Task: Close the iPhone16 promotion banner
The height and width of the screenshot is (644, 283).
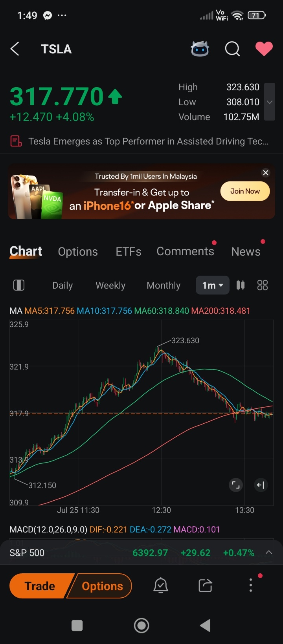Action: [x=266, y=173]
